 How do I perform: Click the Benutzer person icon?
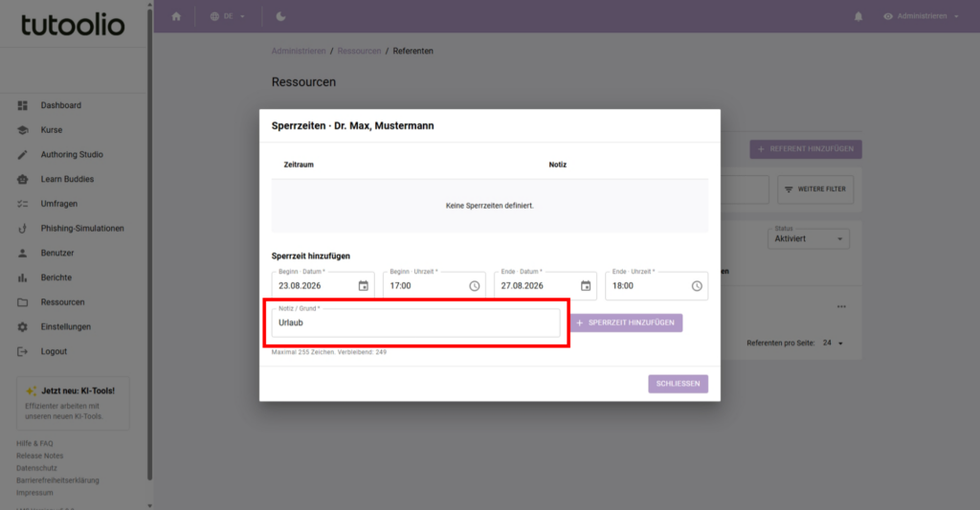point(23,253)
